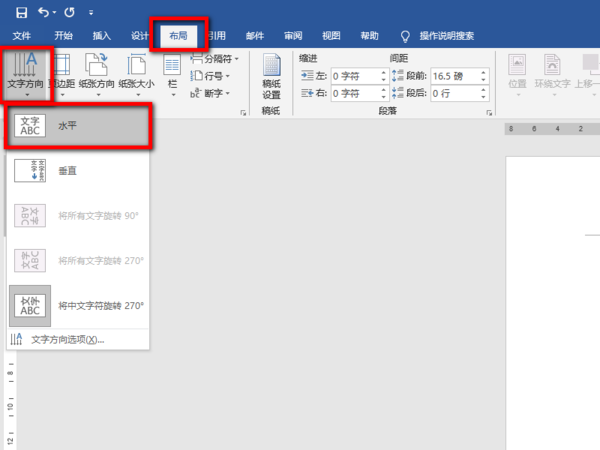Viewport: 600px width, 450px height.
Task: Click the 文字方向 text direction button
Action: tap(25, 75)
